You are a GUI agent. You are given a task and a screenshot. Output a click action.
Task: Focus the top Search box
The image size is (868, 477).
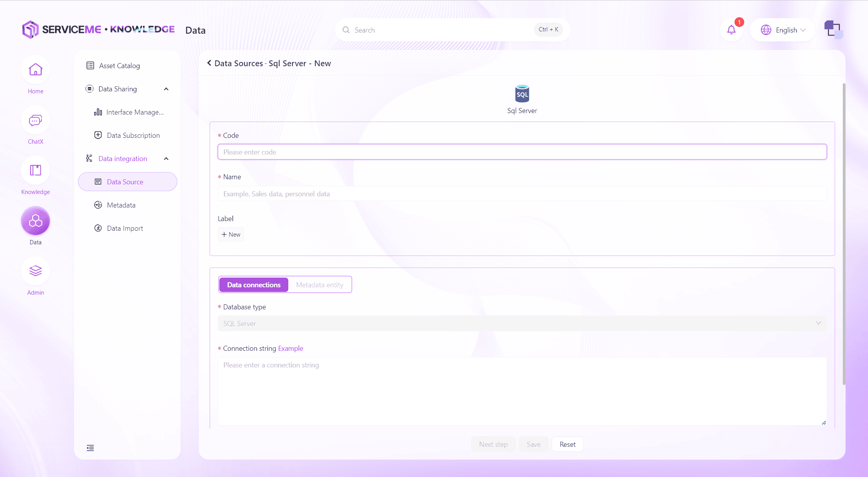pos(453,30)
